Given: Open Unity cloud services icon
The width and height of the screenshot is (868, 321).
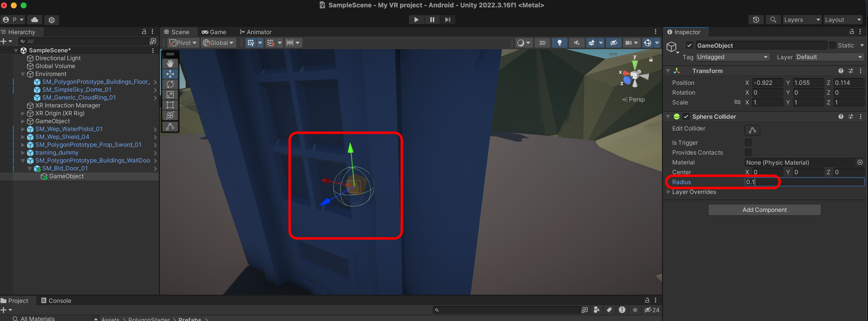Looking at the screenshot, I should click(x=34, y=20).
